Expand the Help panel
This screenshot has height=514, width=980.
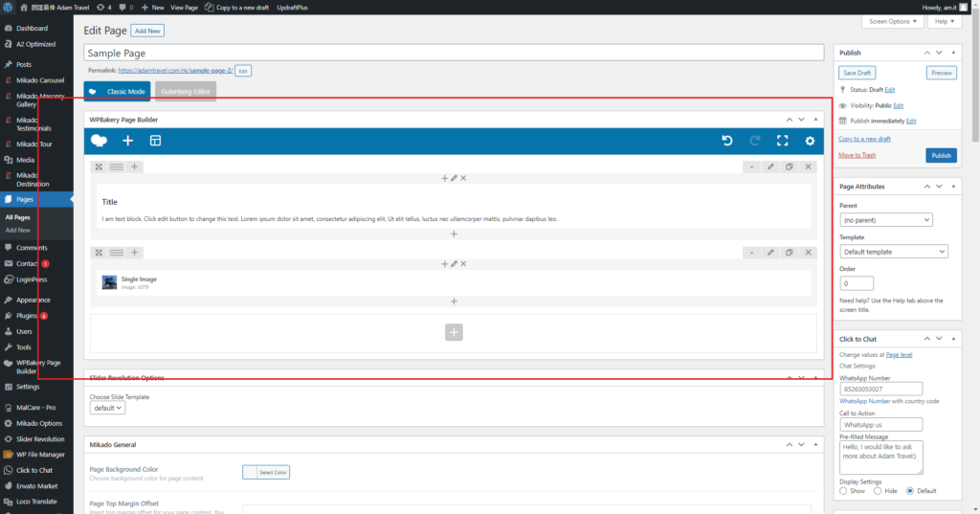pyautogui.click(x=944, y=21)
